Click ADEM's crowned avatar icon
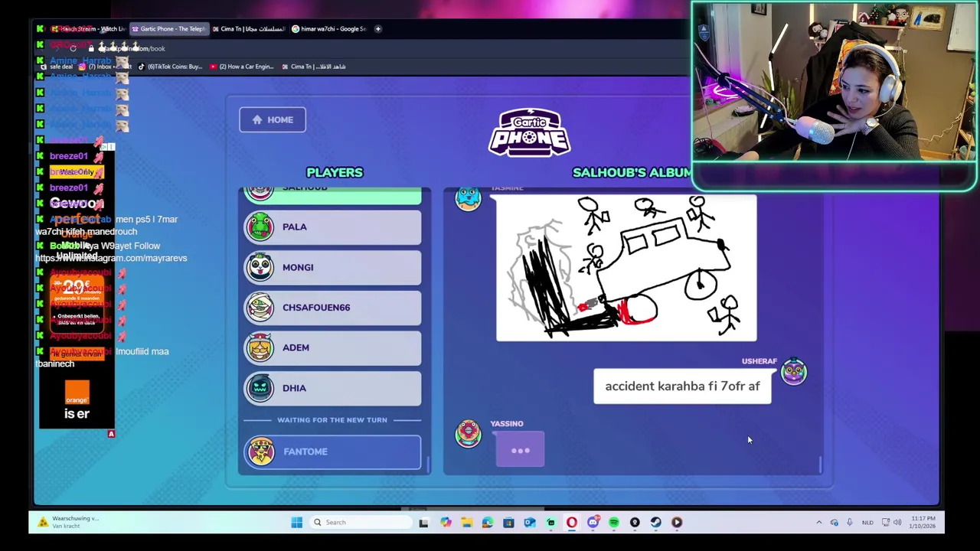Viewport: 980px width, 551px height. tap(260, 347)
